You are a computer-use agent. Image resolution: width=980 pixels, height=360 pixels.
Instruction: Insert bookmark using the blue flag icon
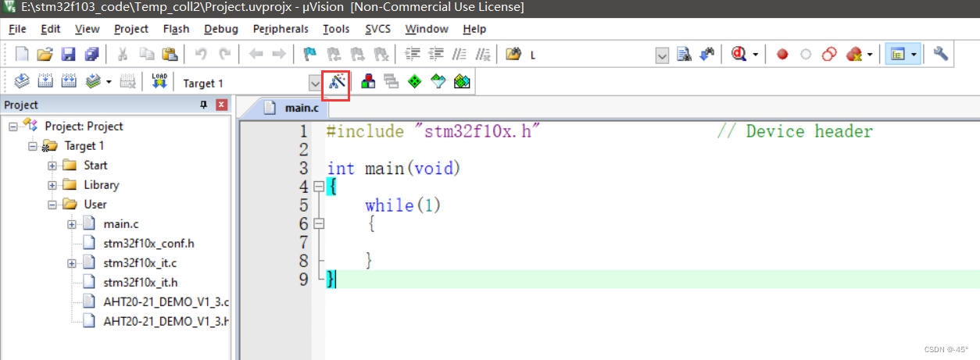click(309, 55)
